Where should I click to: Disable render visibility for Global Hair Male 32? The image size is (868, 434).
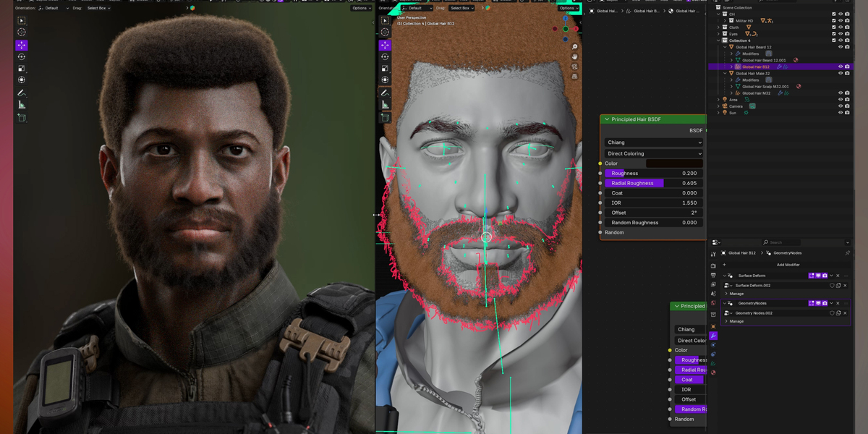847,73
